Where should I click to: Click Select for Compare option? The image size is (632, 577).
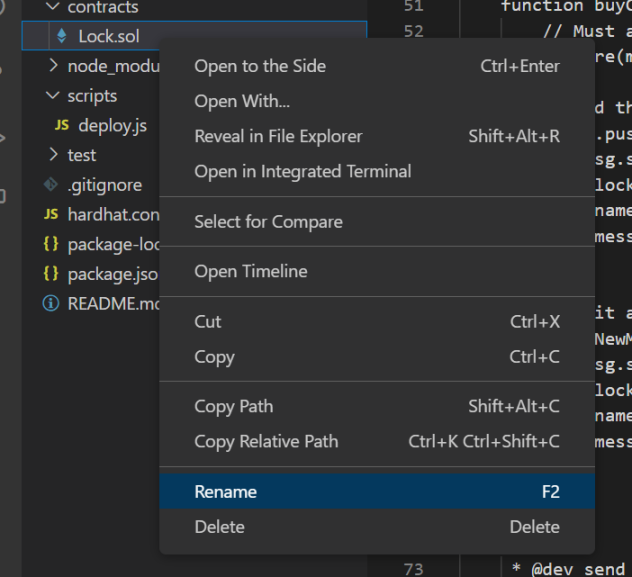[x=268, y=222]
